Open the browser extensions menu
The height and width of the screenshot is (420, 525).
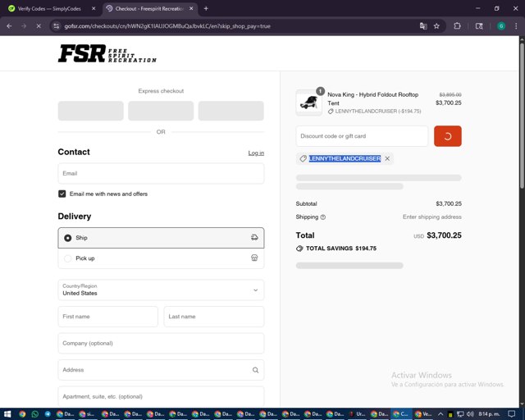coord(457,26)
